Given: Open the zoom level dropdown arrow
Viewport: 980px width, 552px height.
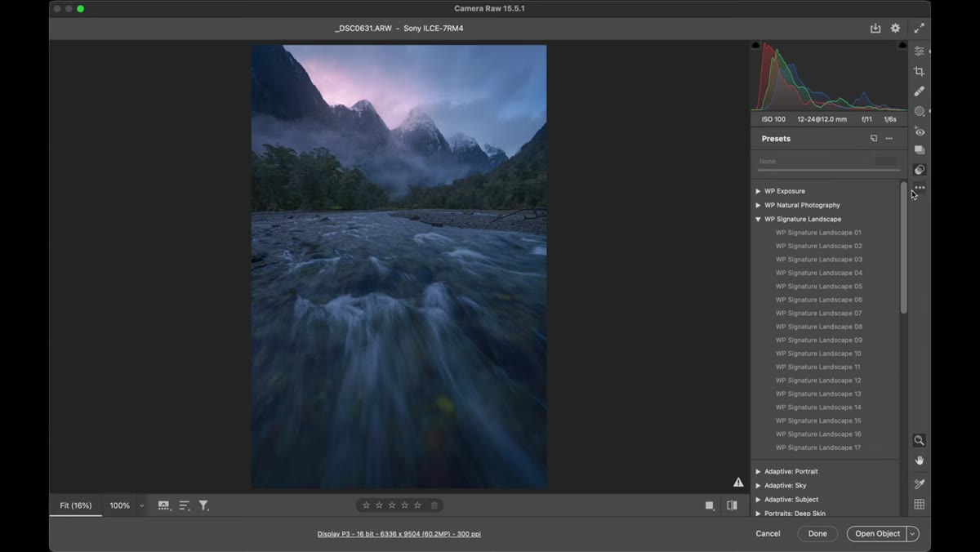Looking at the screenshot, I should coord(141,505).
